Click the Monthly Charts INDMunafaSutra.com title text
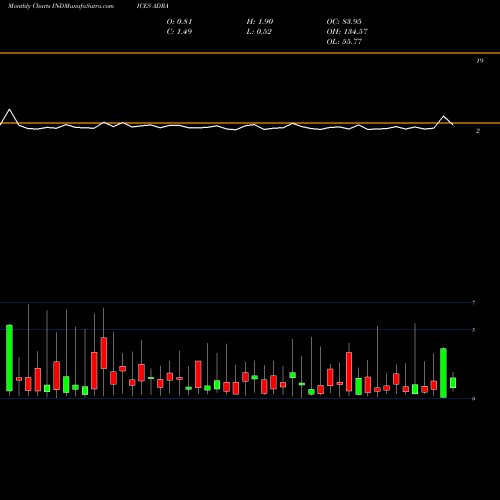 point(61,6)
